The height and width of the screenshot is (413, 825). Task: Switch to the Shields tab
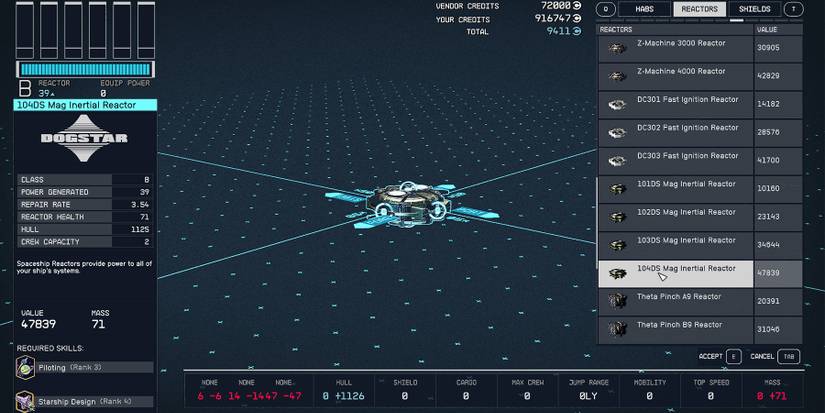coord(754,9)
